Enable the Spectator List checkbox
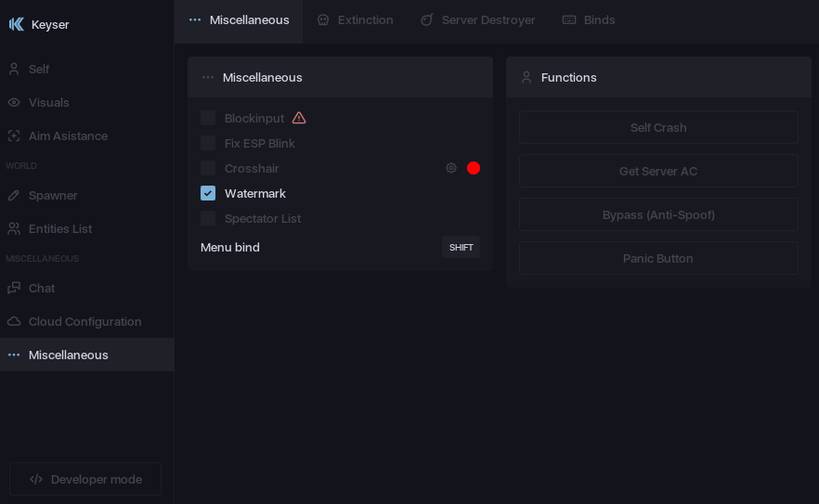Screen dimensions: 819x504 pos(208,218)
